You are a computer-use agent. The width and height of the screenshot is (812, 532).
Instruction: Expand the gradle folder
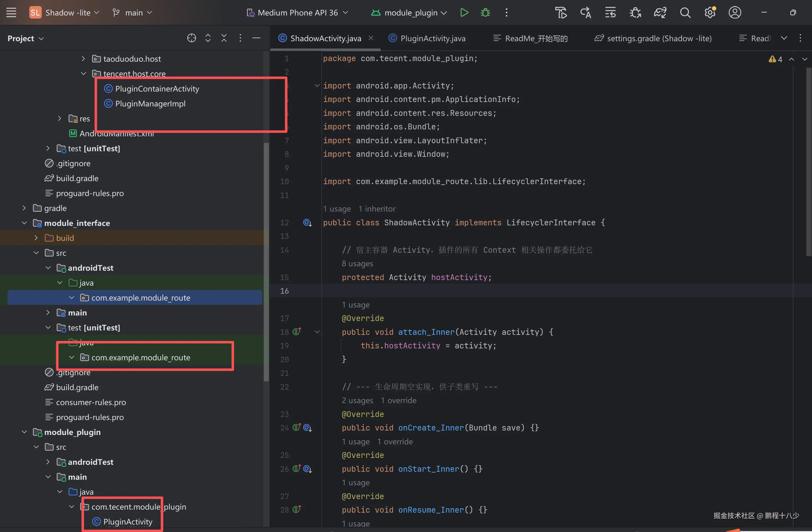pyautogui.click(x=24, y=208)
